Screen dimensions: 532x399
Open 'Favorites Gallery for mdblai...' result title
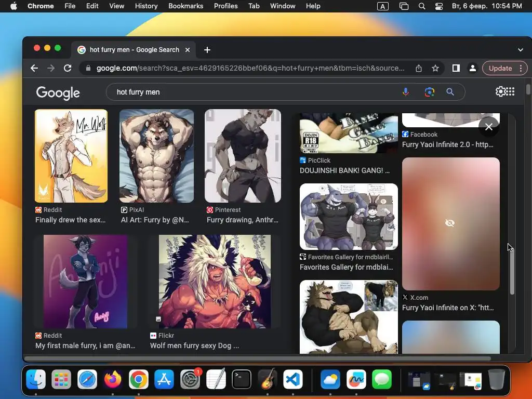coord(347,267)
